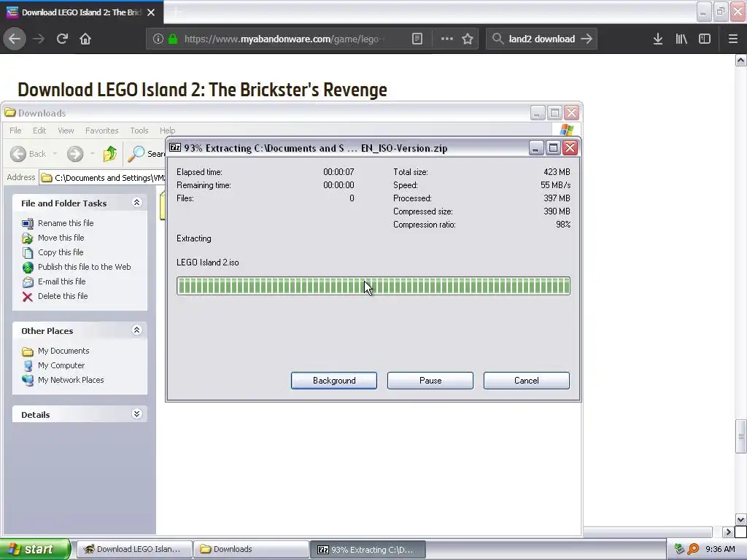Open the Forward history dropdown arrow
The image size is (747, 560).
pos(92,154)
